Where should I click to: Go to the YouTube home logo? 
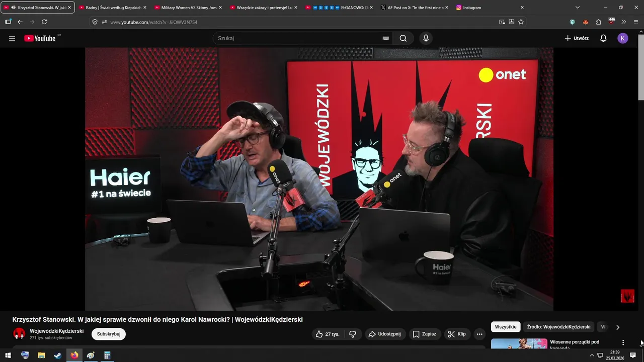point(40,38)
